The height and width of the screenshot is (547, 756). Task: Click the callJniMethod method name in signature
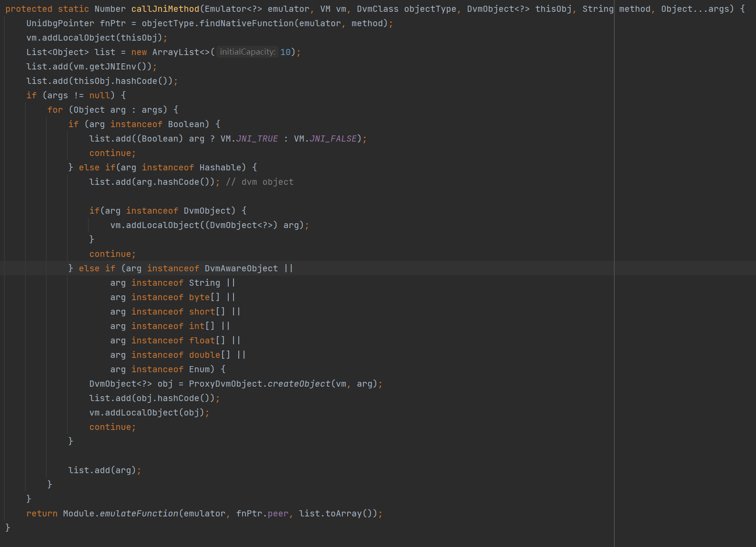point(165,9)
